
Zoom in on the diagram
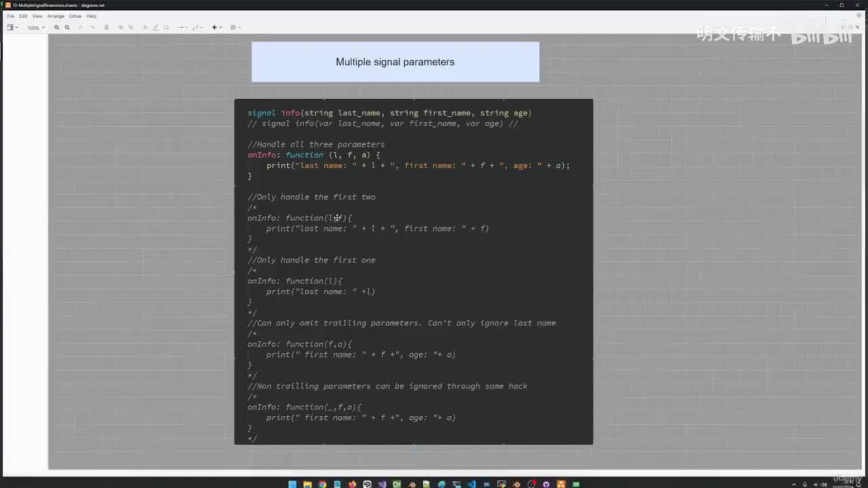click(x=57, y=28)
